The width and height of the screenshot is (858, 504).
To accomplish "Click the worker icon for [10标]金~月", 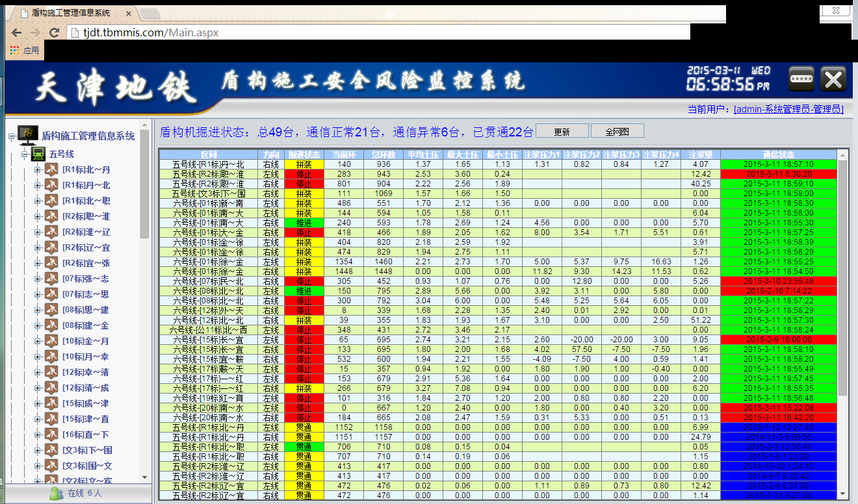I will (x=52, y=341).
